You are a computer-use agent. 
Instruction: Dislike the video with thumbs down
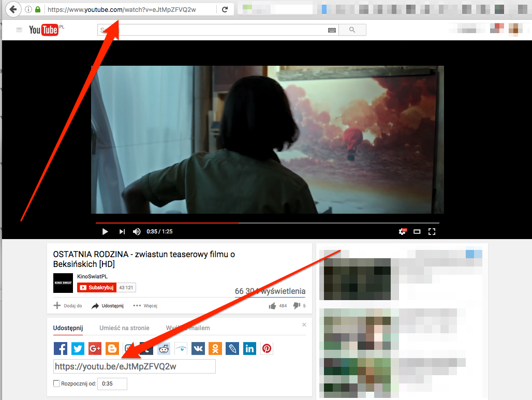tap(297, 306)
